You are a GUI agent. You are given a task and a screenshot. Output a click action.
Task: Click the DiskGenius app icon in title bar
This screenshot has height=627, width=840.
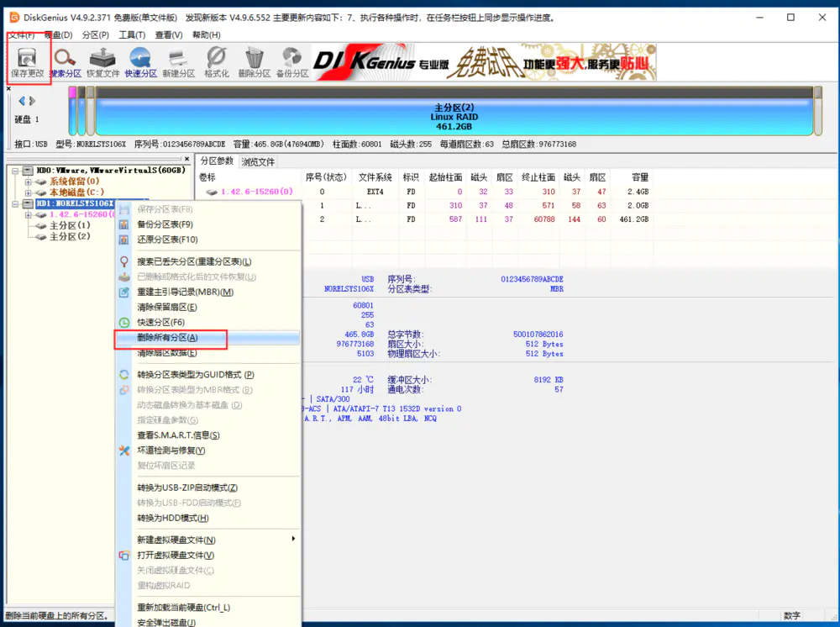[x=14, y=18]
